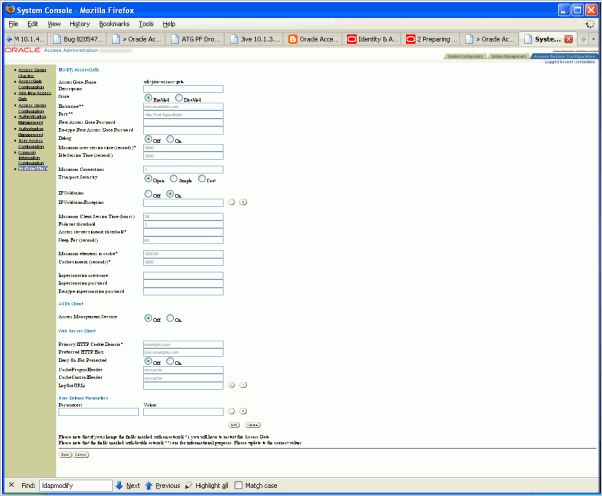This screenshot has width=602, height=496.
Task: Toggle Highlight all in Find bar
Action: click(207, 485)
